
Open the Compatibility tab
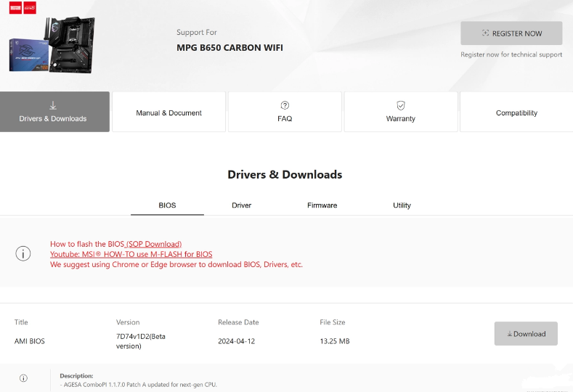[516, 112]
